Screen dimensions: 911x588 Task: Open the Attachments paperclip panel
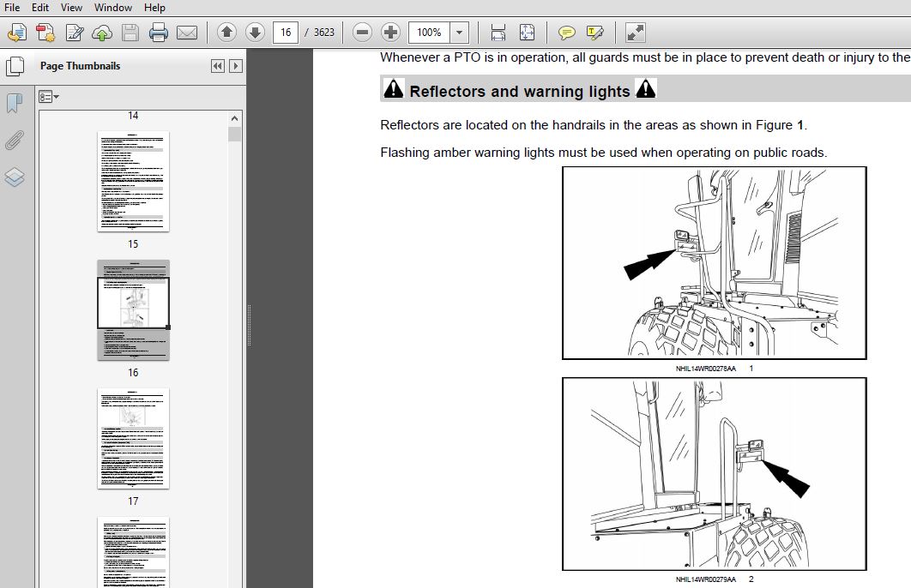click(15, 140)
